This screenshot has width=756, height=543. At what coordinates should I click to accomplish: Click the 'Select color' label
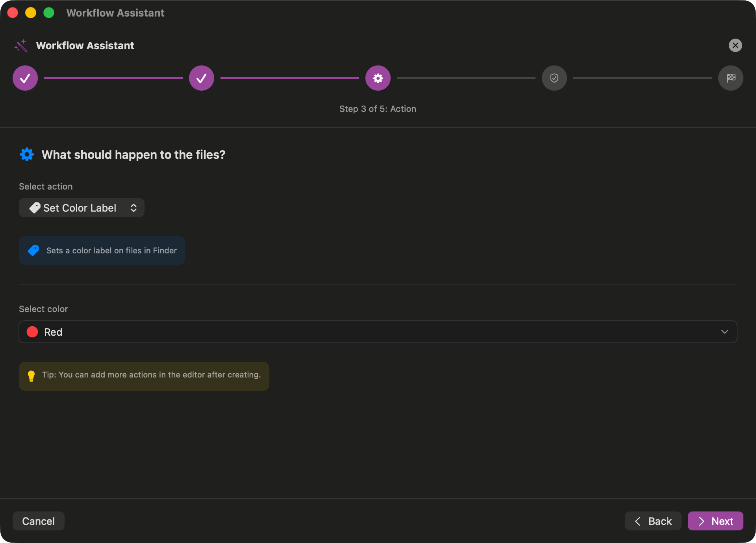tap(43, 309)
